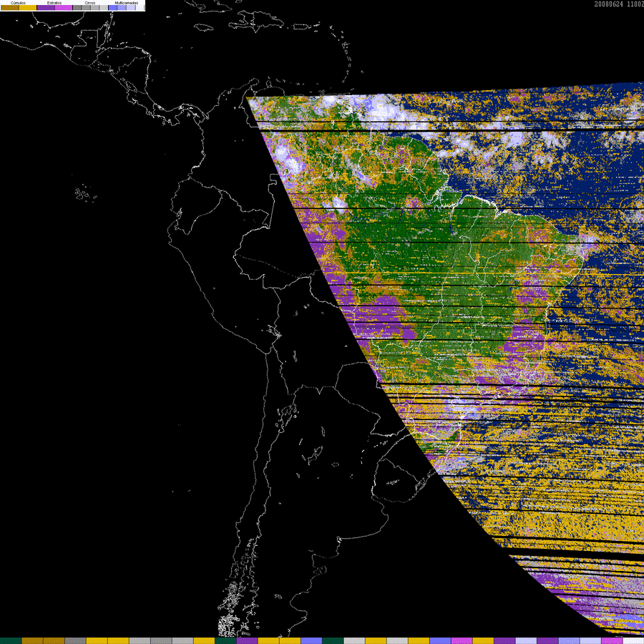Choose the magenta Estratos legend swatch
This screenshot has height=644, width=644.
click(x=64, y=7)
